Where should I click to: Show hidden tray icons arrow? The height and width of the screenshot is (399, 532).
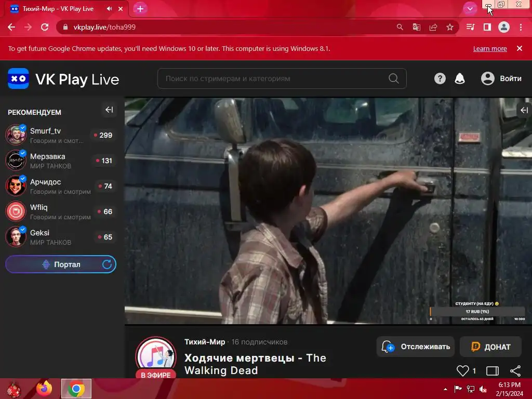click(445, 389)
